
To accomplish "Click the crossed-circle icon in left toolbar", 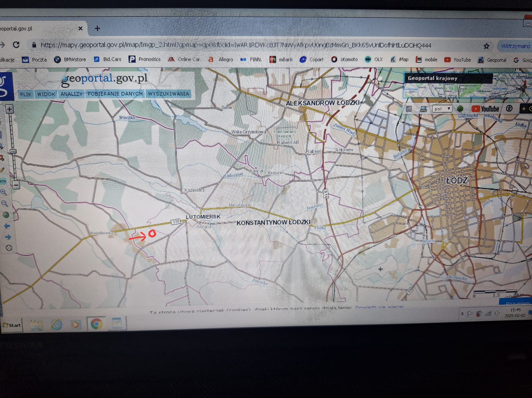I will tap(9, 248).
